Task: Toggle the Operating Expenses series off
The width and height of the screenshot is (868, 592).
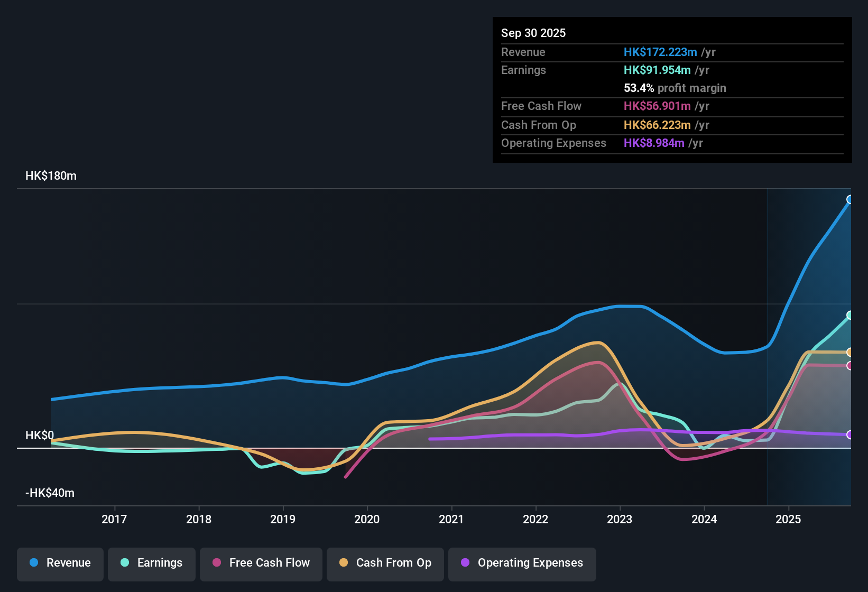Action: tap(522, 564)
